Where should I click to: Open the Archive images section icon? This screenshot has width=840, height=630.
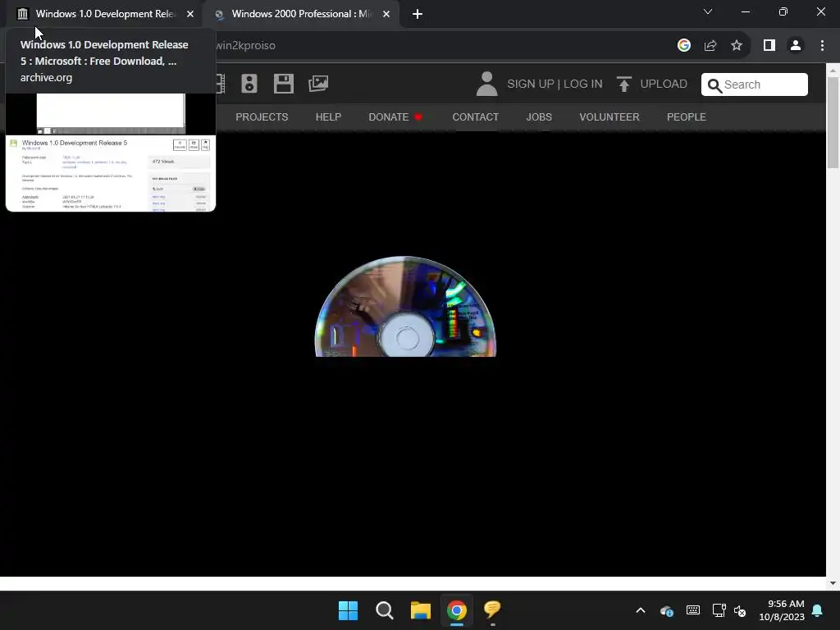click(x=318, y=84)
